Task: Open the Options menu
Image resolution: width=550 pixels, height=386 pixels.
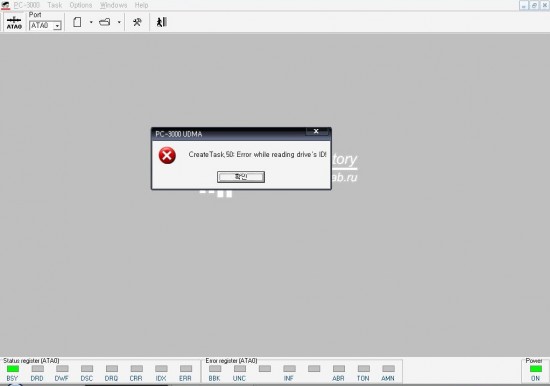Action: 81,5
